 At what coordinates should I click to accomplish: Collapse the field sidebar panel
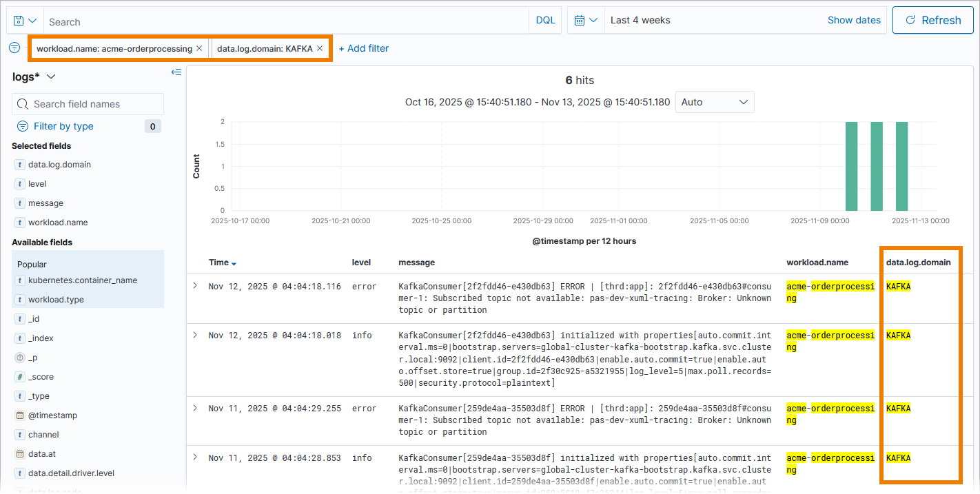[176, 72]
